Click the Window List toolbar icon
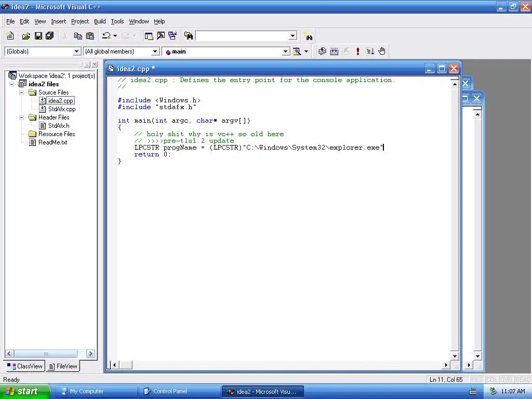532x399 pixels. point(172,36)
